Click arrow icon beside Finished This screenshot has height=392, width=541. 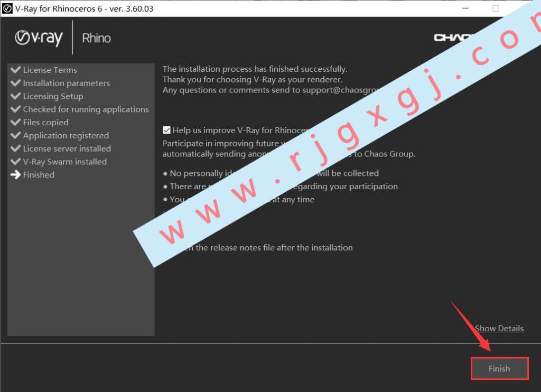tap(16, 175)
